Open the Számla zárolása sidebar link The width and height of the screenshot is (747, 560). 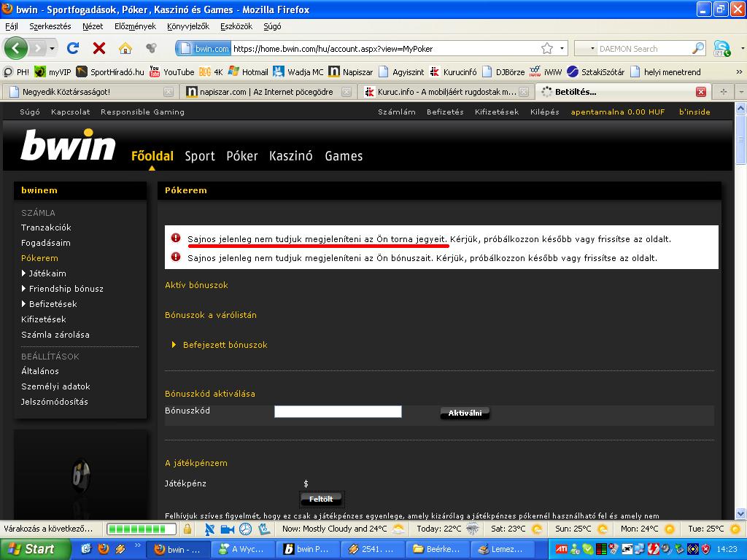(x=55, y=335)
